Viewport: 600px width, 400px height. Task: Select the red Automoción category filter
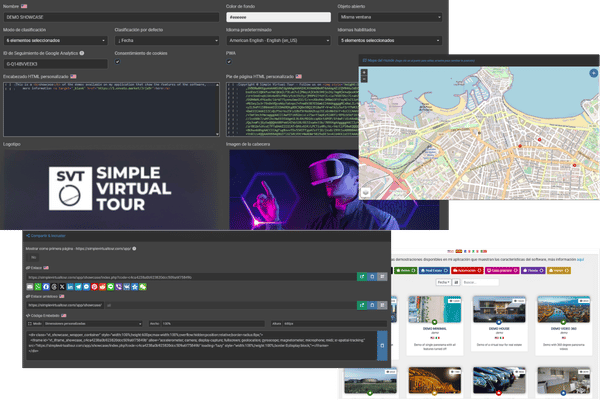(467, 270)
